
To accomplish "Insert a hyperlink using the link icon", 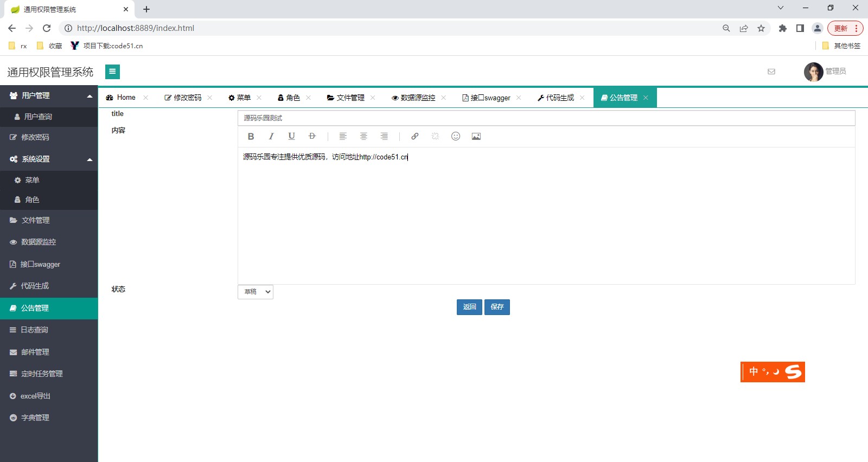I will 415,137.
